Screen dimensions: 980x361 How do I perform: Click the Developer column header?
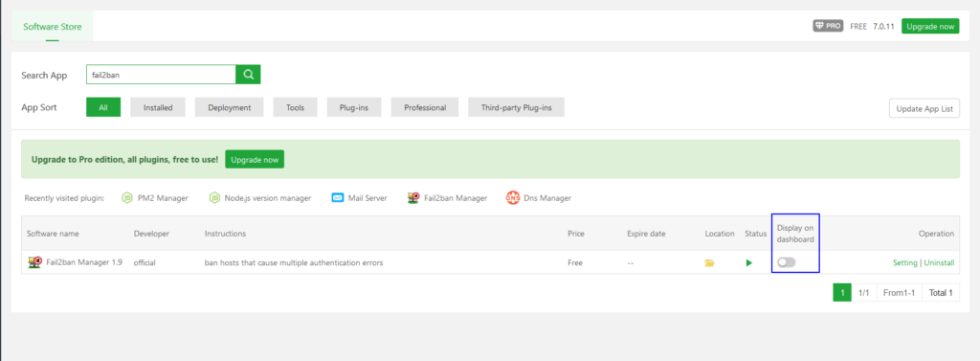coord(151,234)
